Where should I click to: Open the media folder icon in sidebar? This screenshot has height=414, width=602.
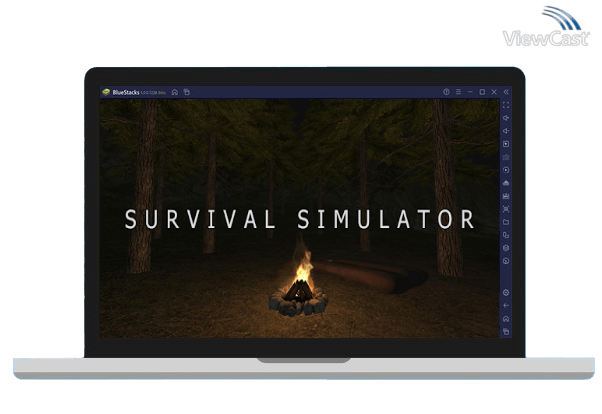[506, 222]
